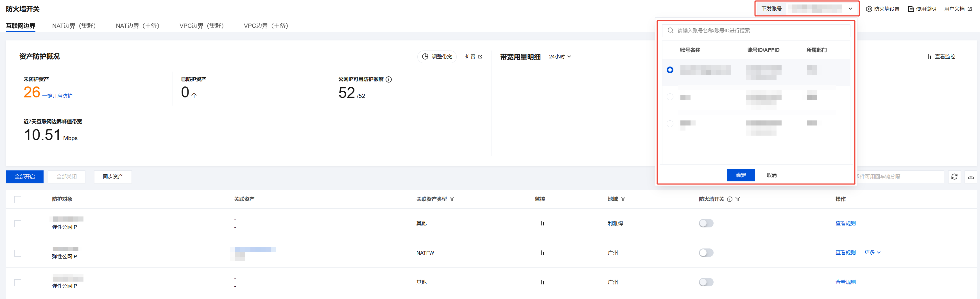Click the filter icon beside 防火墙开关 column

[x=738, y=199]
